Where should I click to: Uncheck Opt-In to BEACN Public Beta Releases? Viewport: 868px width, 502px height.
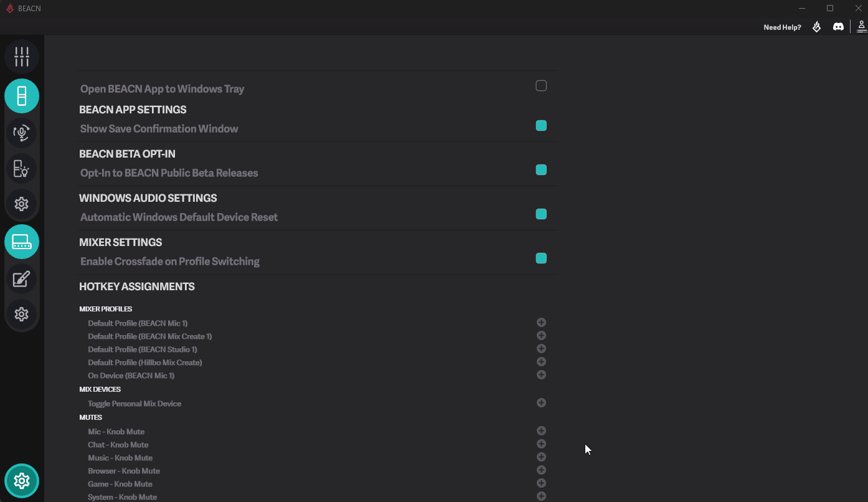(x=541, y=170)
